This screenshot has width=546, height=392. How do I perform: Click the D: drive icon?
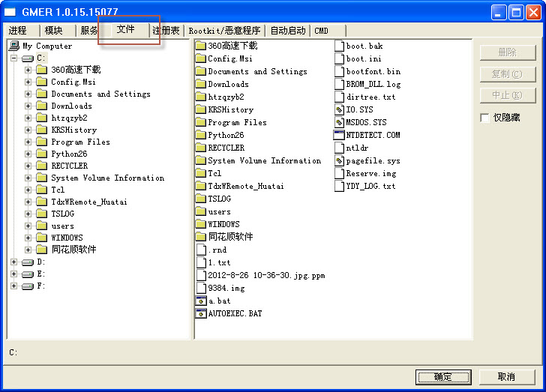(28, 262)
